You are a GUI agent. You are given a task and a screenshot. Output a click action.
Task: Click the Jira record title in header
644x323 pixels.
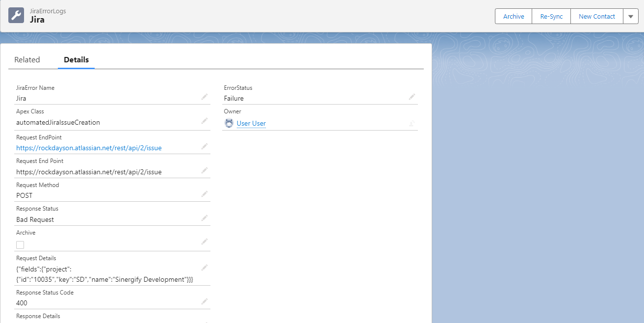coord(37,20)
